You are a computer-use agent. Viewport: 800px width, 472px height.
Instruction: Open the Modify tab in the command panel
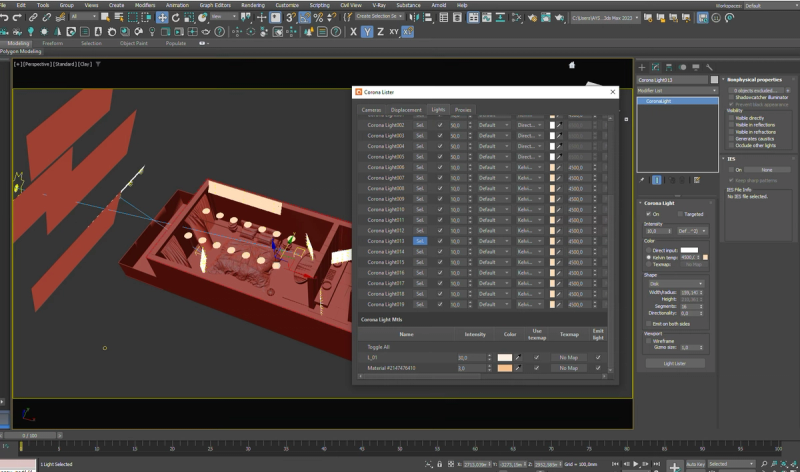656,67
